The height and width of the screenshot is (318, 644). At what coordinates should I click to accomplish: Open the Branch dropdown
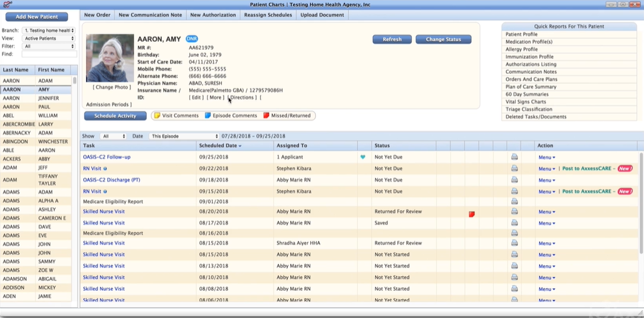[x=49, y=30]
